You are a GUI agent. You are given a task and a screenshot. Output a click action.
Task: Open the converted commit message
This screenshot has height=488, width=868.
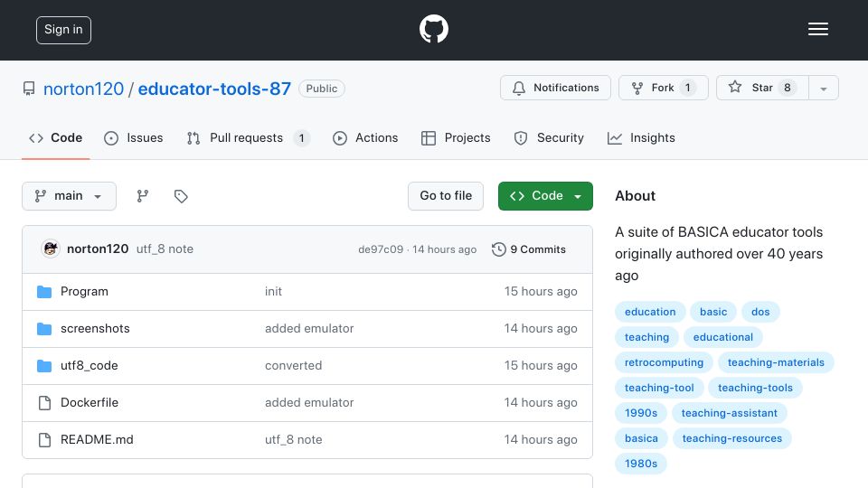click(293, 366)
